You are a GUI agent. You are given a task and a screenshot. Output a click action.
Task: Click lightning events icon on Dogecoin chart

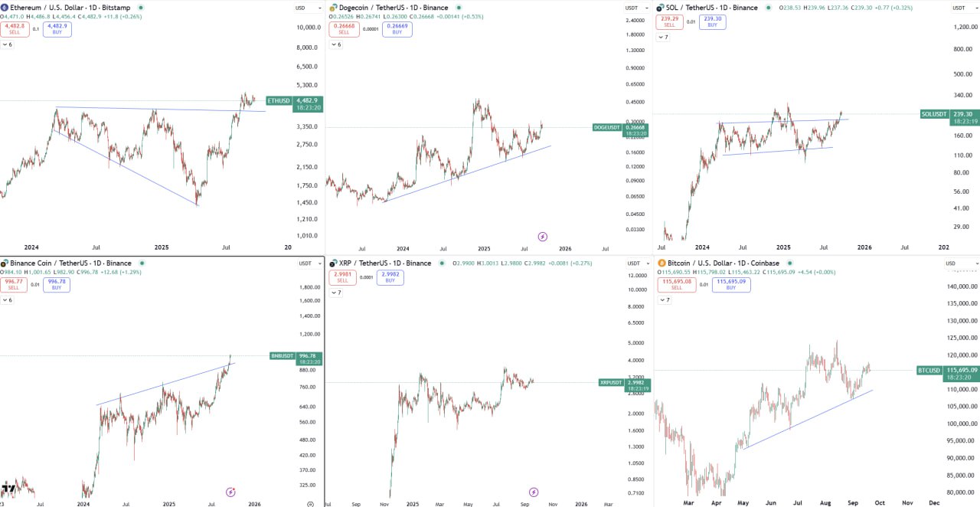tap(543, 237)
